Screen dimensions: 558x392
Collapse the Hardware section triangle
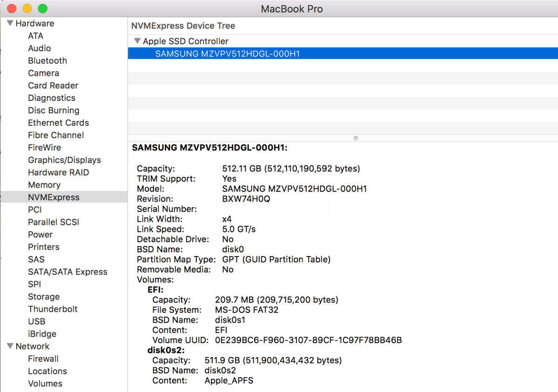click(10, 23)
